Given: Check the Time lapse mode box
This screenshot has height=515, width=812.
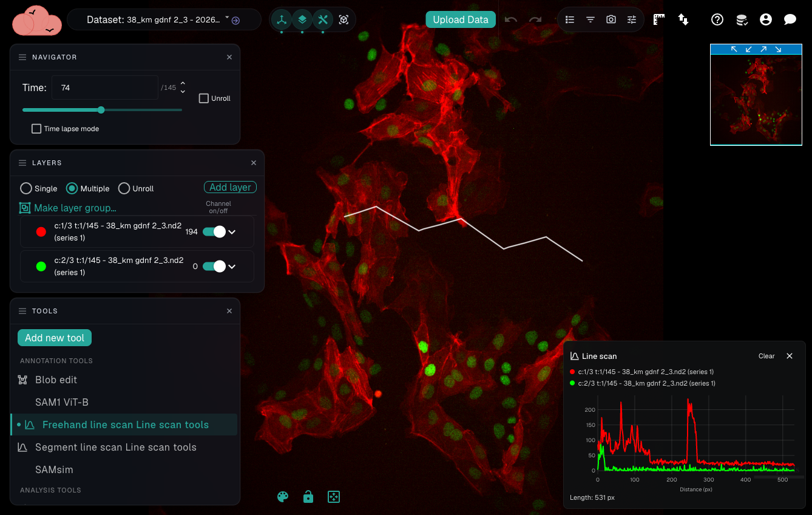Looking at the screenshot, I should coord(36,129).
